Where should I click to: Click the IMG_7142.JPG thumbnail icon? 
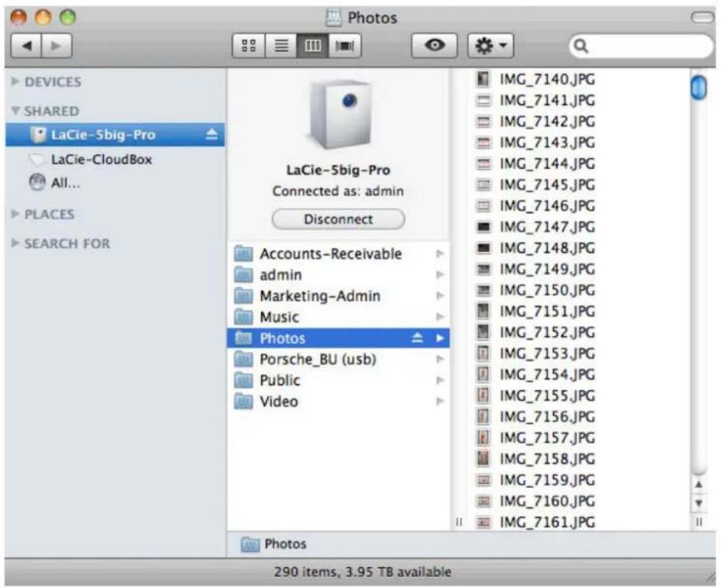(x=484, y=122)
